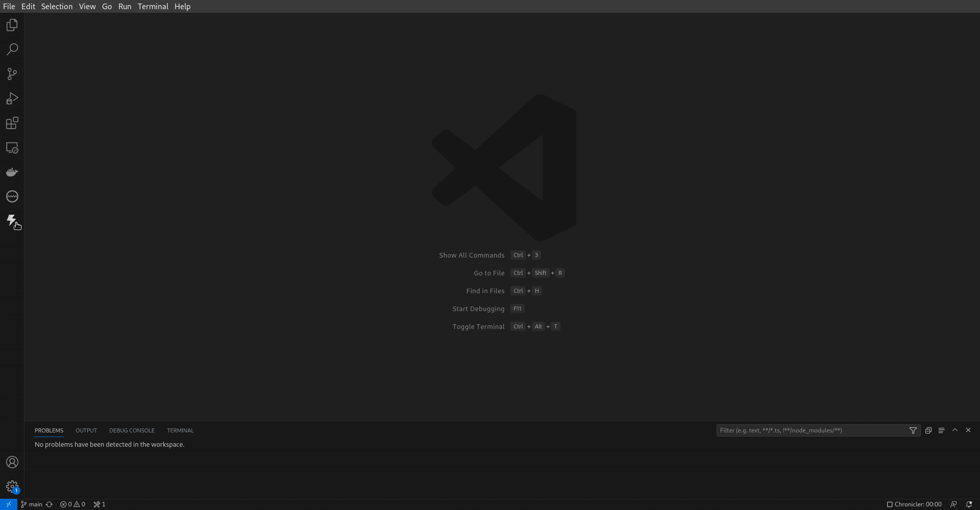Viewport: 980px width, 510px height.
Task: Open the More Filters funnel icon
Action: coord(913,430)
